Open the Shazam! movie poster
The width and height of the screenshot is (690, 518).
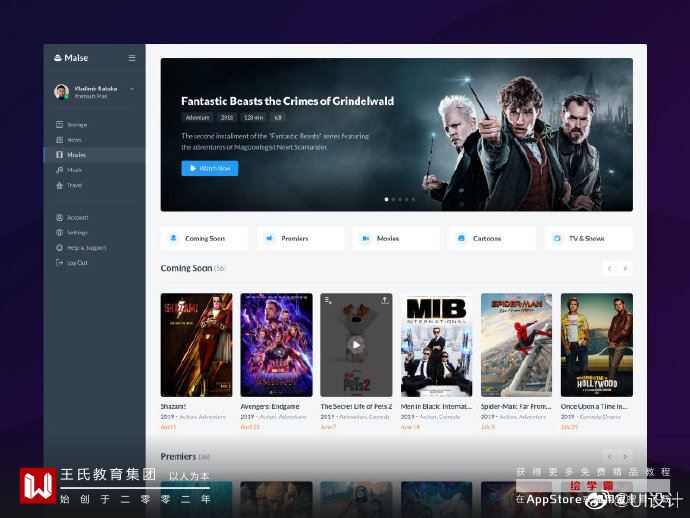pyautogui.click(x=196, y=345)
